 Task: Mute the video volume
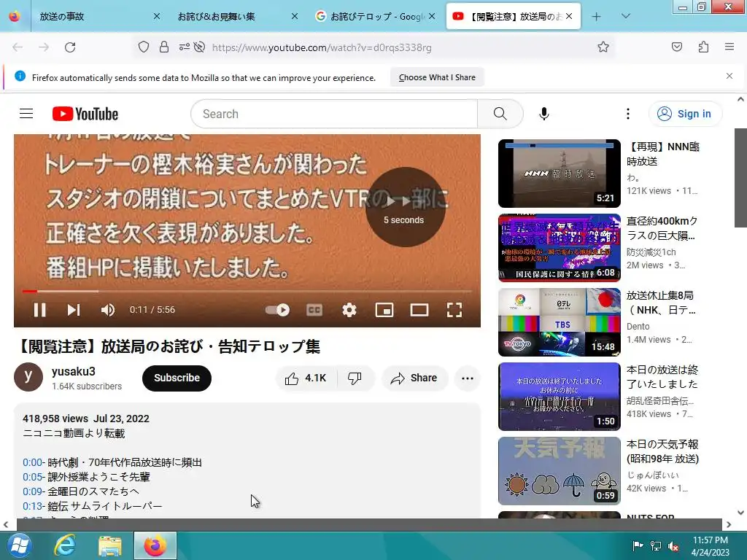108,310
